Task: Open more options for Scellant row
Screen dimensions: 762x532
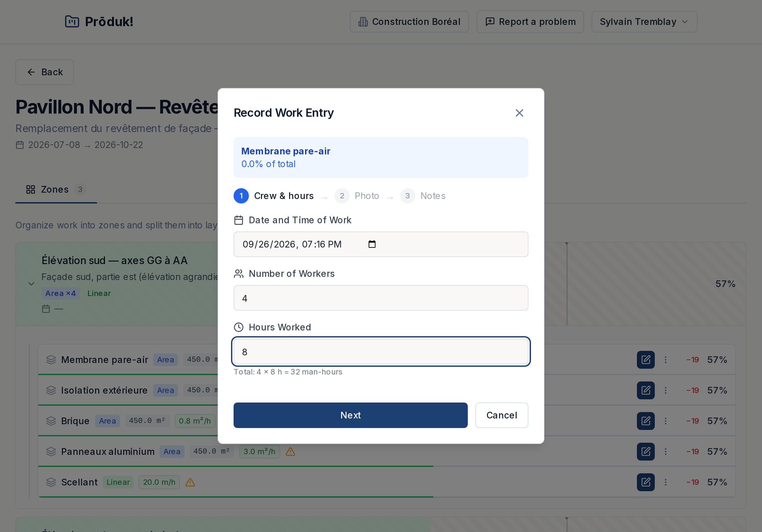Action: pos(665,482)
